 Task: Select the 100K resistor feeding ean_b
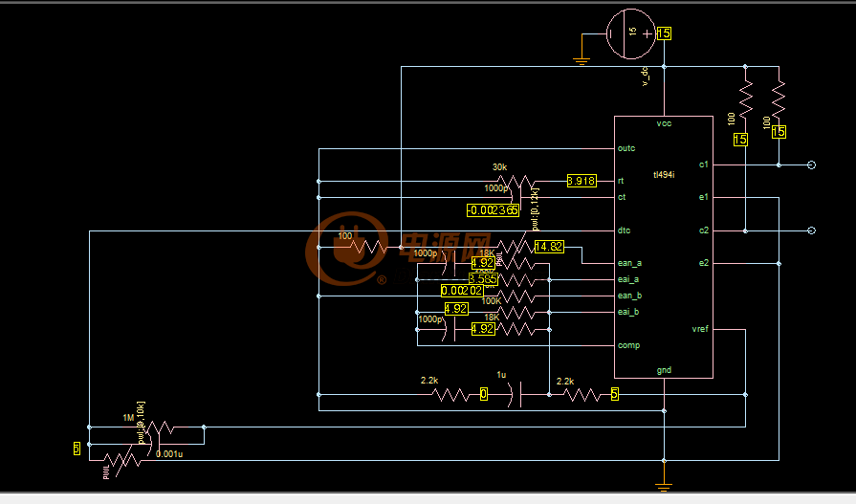coord(516,296)
